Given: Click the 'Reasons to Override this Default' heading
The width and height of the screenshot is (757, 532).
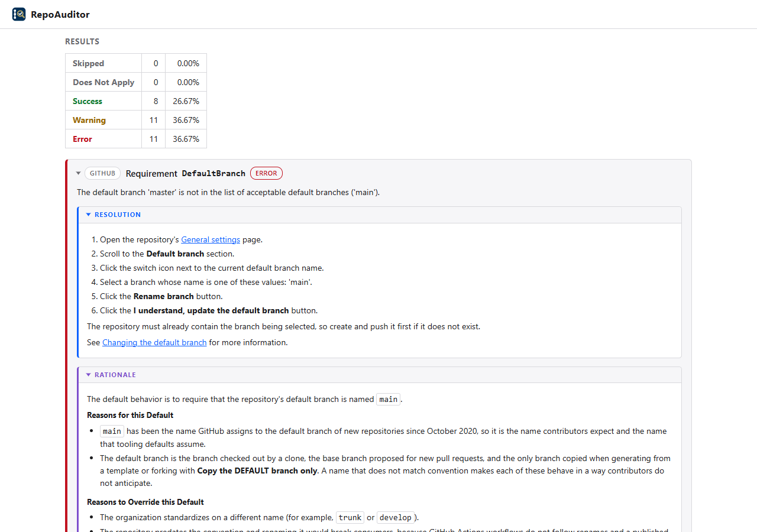Looking at the screenshot, I should [x=145, y=502].
